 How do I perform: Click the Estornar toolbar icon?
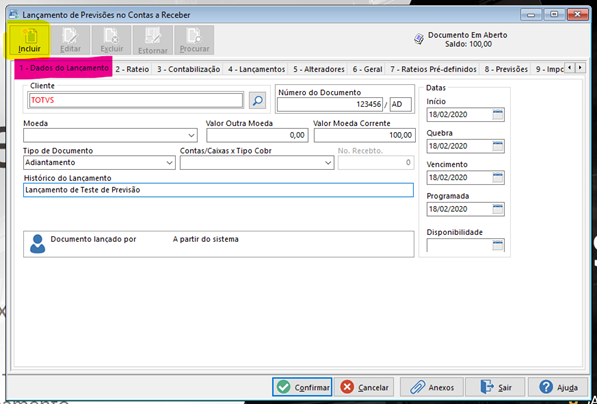153,40
